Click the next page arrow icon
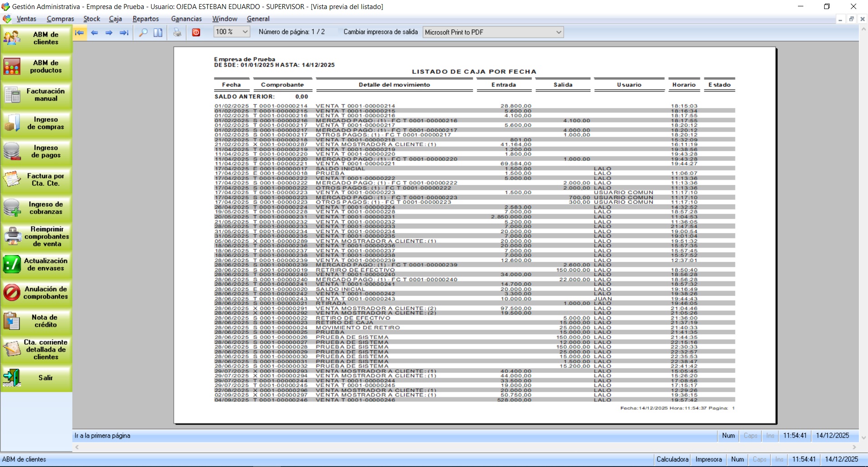 tap(109, 33)
